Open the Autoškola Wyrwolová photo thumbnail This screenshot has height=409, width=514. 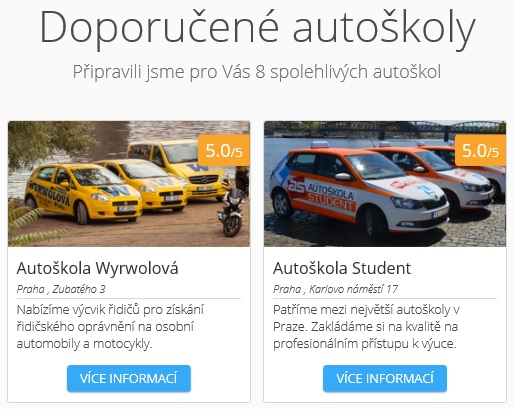tap(129, 184)
